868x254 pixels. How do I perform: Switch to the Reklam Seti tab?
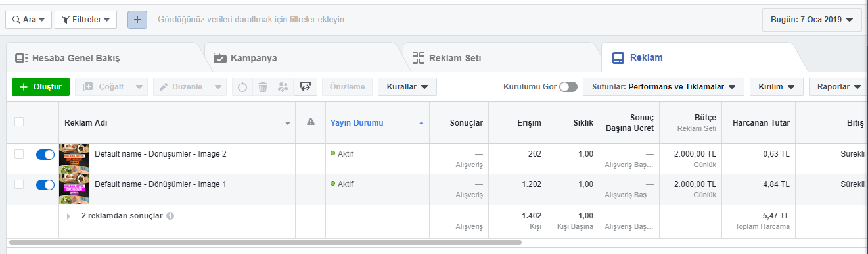point(501,58)
